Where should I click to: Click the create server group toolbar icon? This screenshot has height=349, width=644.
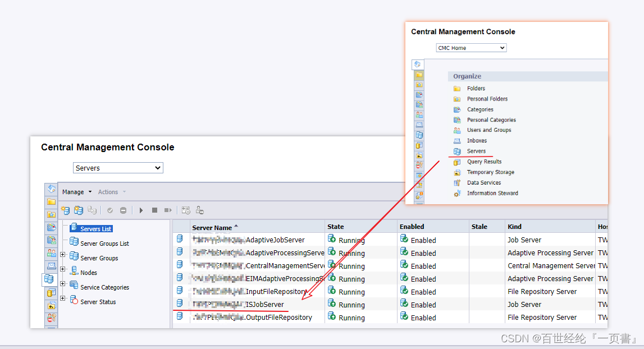[79, 210]
